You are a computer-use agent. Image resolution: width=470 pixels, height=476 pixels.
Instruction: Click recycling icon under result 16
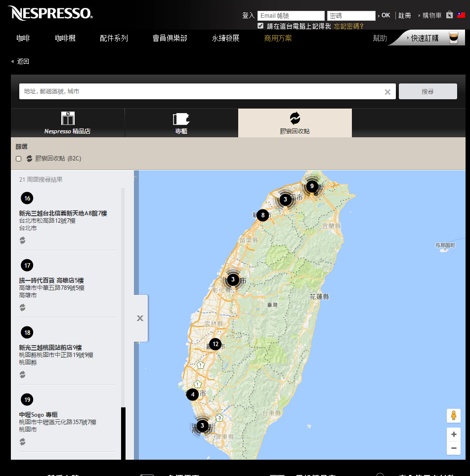(22, 240)
